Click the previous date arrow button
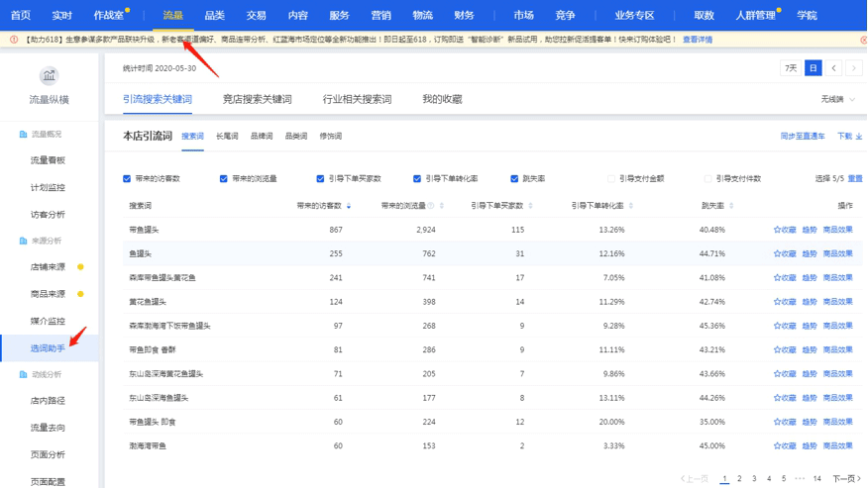The image size is (868, 488). coord(834,68)
